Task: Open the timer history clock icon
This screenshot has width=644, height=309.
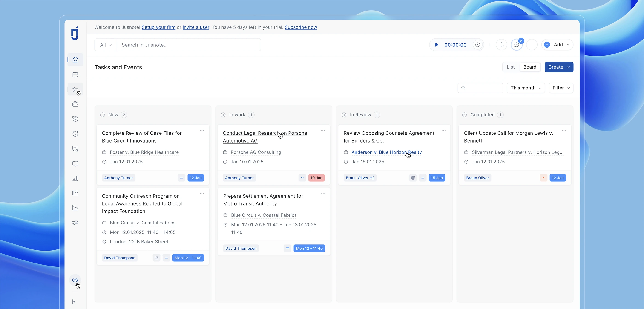Action: coord(477,45)
